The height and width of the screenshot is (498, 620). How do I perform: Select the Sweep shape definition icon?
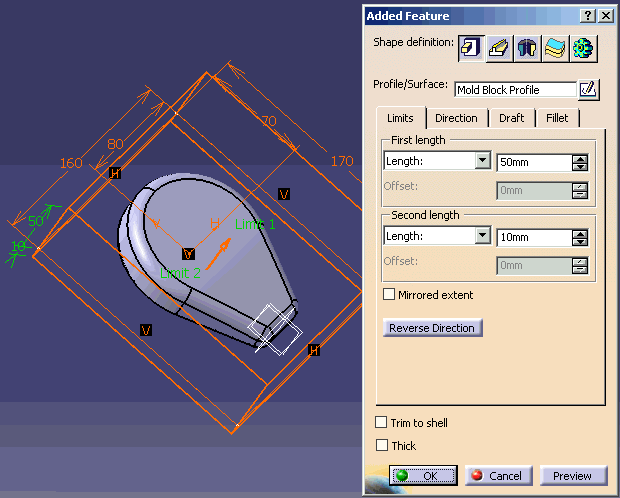pos(499,46)
